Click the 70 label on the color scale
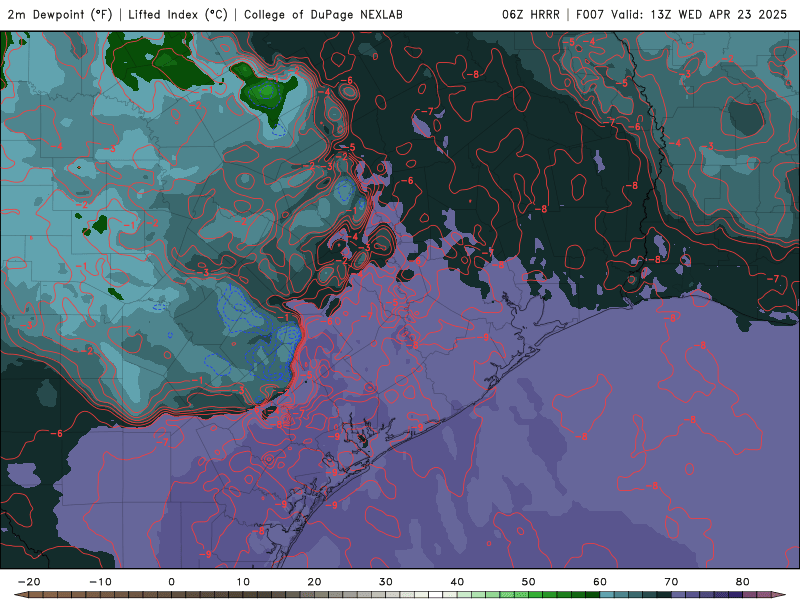The width and height of the screenshot is (800, 600). (671, 582)
